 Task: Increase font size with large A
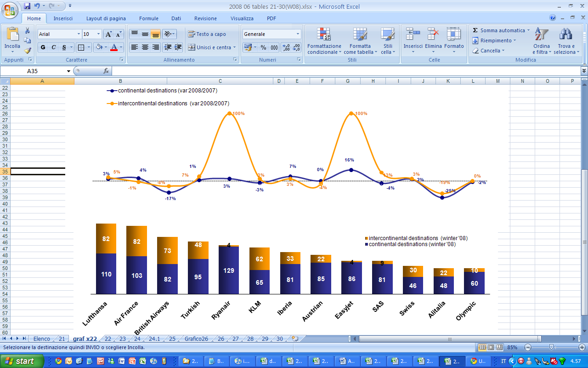108,34
